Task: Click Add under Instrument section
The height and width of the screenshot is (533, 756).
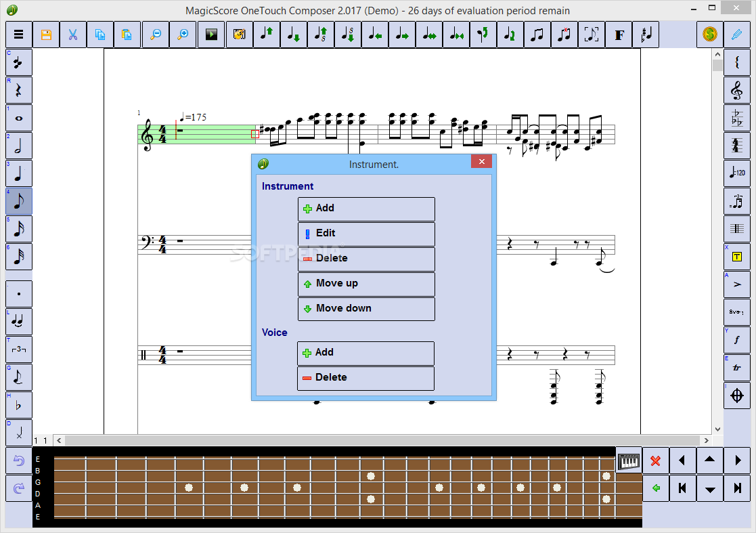Action: (x=366, y=209)
